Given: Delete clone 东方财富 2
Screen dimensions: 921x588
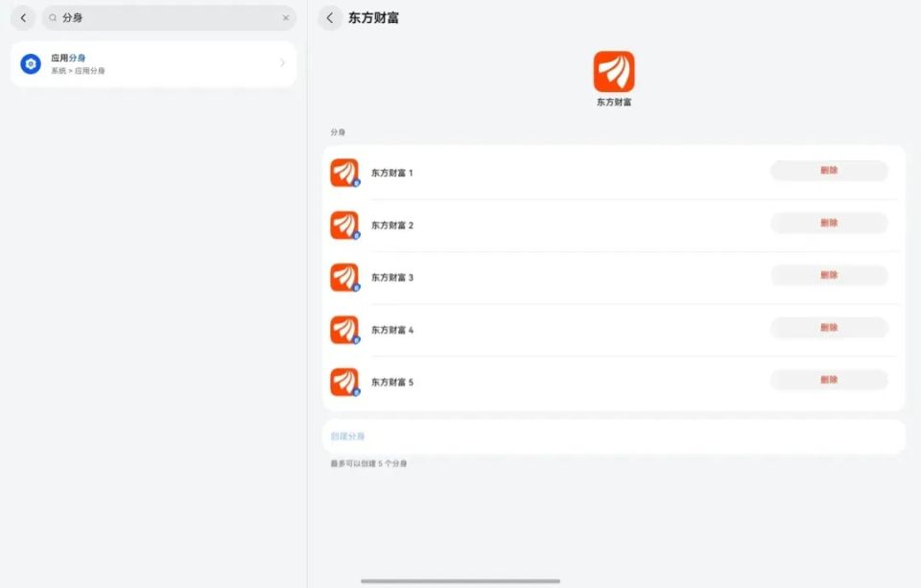Looking at the screenshot, I should click(829, 223).
